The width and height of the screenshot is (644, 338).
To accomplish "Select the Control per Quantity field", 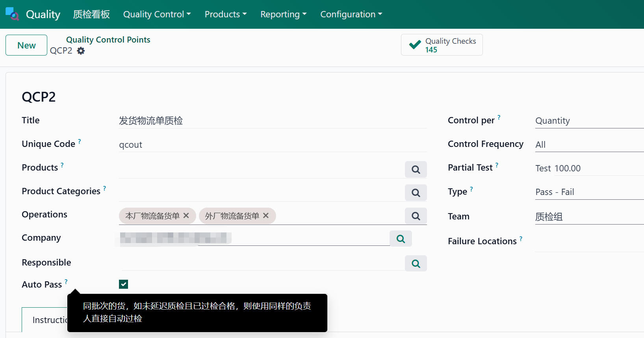I will pos(588,121).
